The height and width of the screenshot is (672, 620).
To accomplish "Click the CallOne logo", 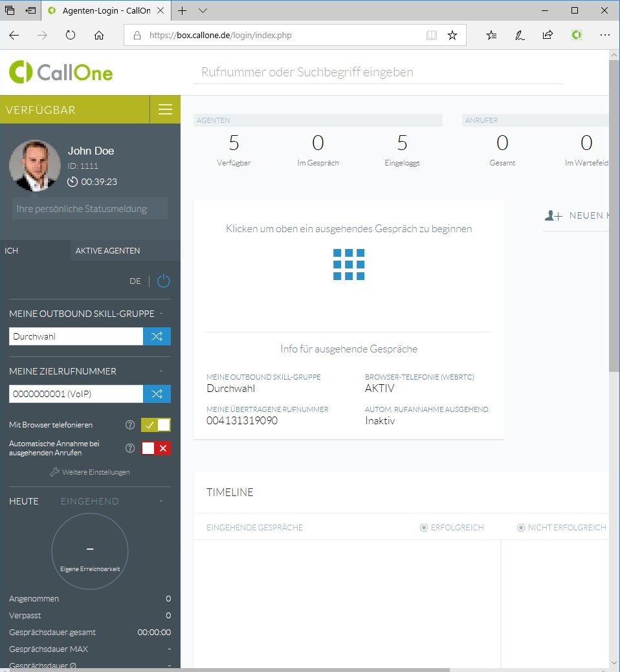I will (60, 72).
